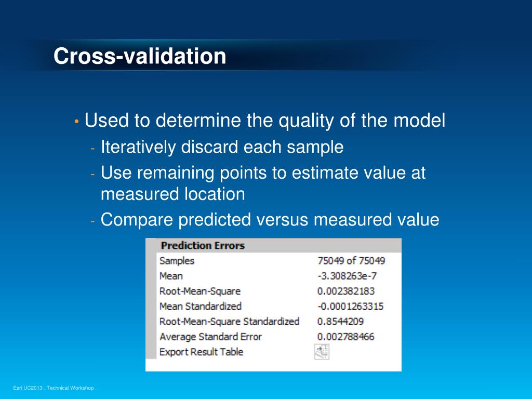
Task: Click the Export Result Table icon
Action: tap(322, 352)
